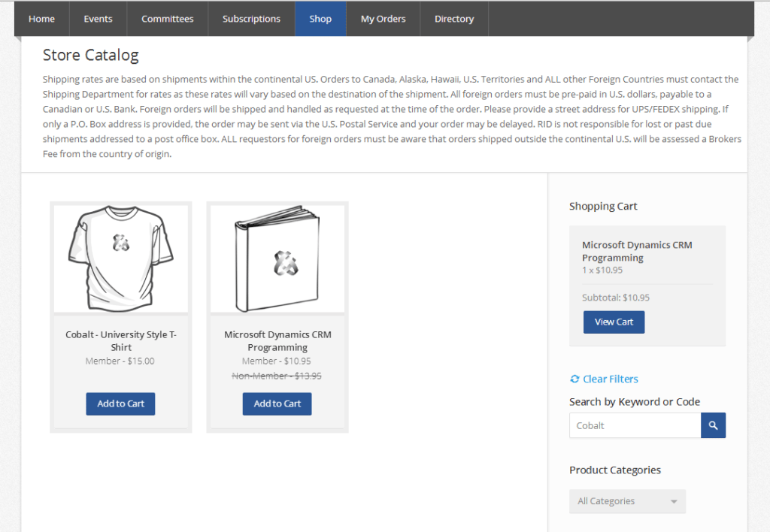Click the struck-through 'Non-Member - $13.95' price
Image resolution: width=770 pixels, height=532 pixels.
coord(277,376)
